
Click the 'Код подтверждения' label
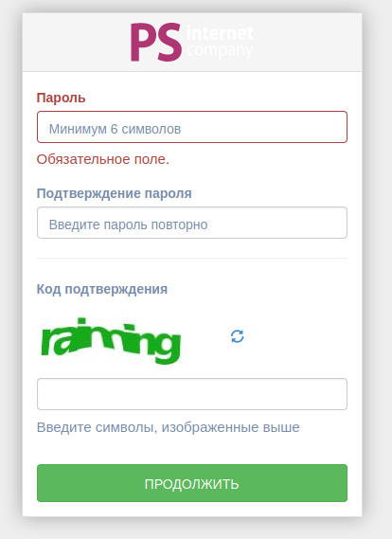pyautogui.click(x=102, y=289)
